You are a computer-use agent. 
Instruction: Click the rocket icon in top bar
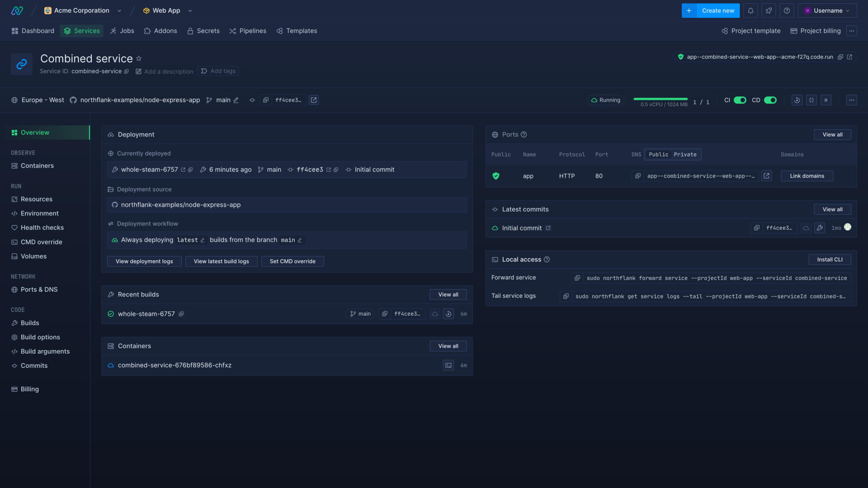coord(769,10)
